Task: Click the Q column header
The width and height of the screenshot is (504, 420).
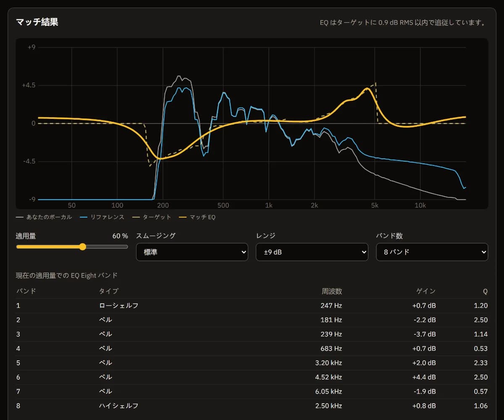Action: click(485, 291)
